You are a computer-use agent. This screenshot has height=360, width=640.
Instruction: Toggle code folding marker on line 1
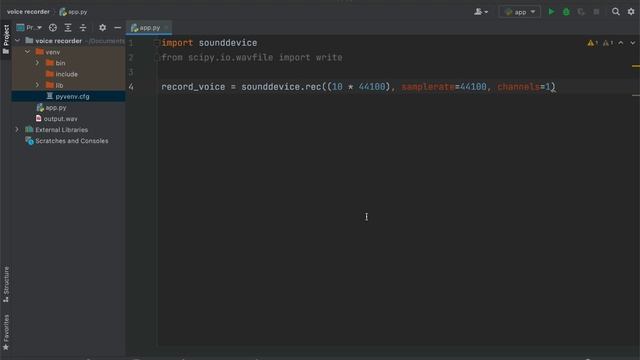point(157,43)
